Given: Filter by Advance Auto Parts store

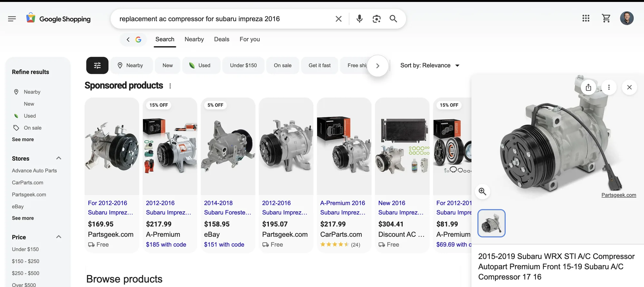Looking at the screenshot, I should tap(34, 171).
